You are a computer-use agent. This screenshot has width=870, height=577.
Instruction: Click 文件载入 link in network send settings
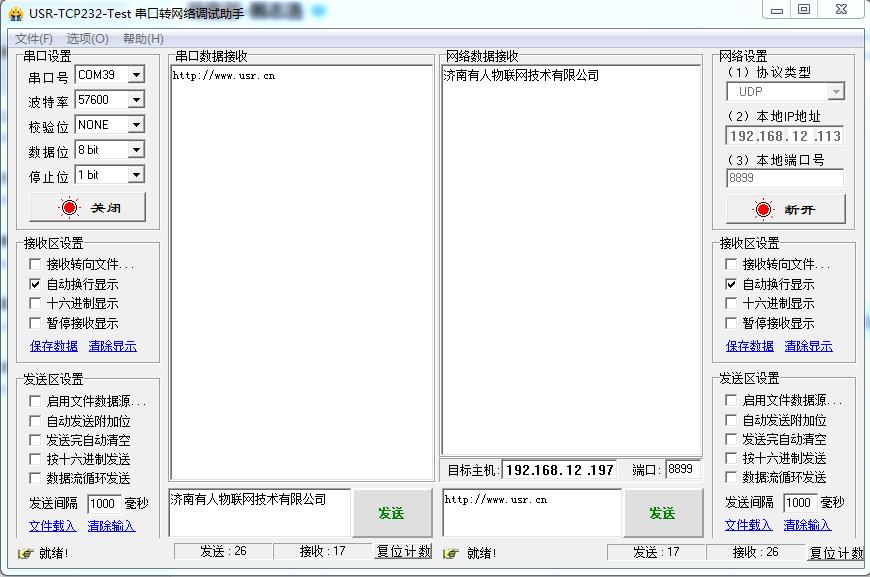[749, 525]
